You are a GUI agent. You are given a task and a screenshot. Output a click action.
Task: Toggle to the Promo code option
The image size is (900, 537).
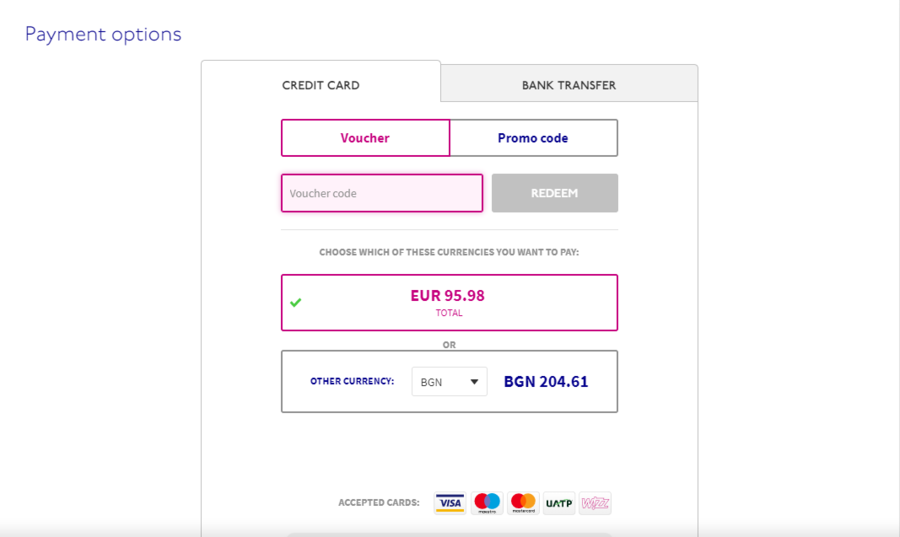tap(533, 138)
